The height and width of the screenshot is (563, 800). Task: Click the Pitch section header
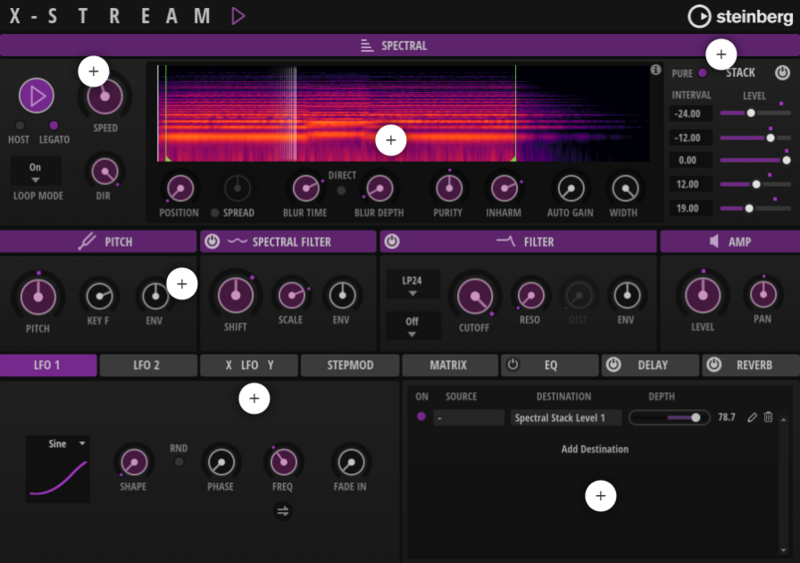pyautogui.click(x=98, y=241)
